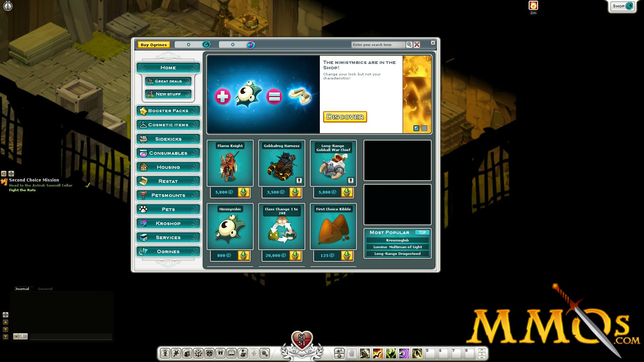Click the Buy Ogrines button
The height and width of the screenshot is (362, 644).
pos(154,45)
